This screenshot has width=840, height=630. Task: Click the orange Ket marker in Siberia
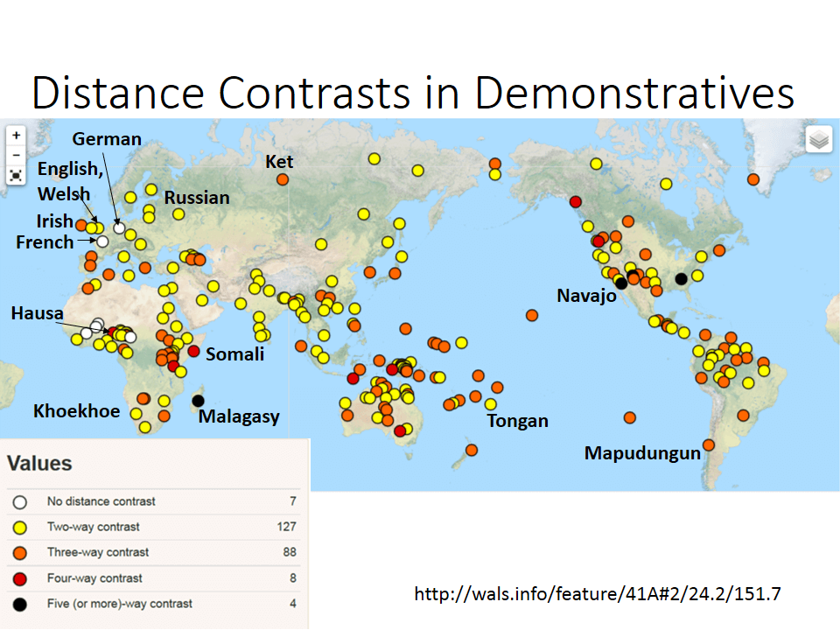(283, 179)
